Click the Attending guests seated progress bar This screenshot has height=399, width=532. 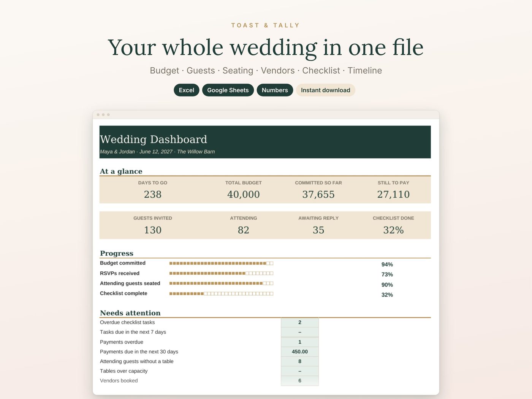pyautogui.click(x=221, y=283)
